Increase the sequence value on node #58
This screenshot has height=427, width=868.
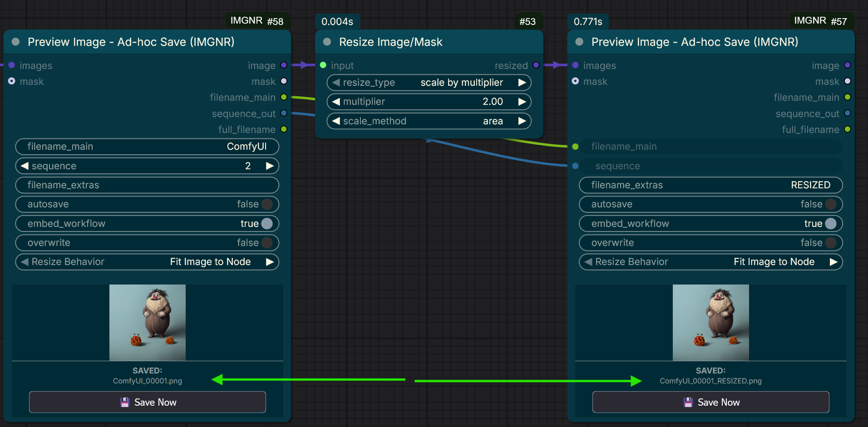(270, 166)
